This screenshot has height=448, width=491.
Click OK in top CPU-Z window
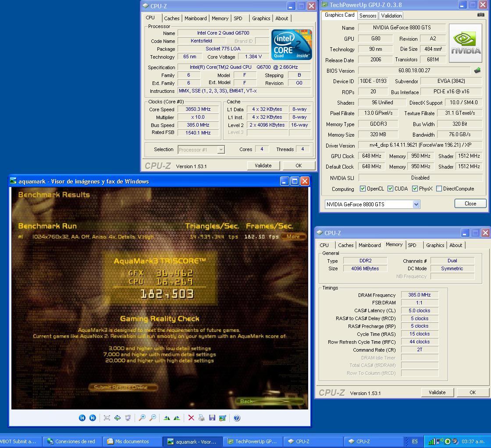click(299, 166)
